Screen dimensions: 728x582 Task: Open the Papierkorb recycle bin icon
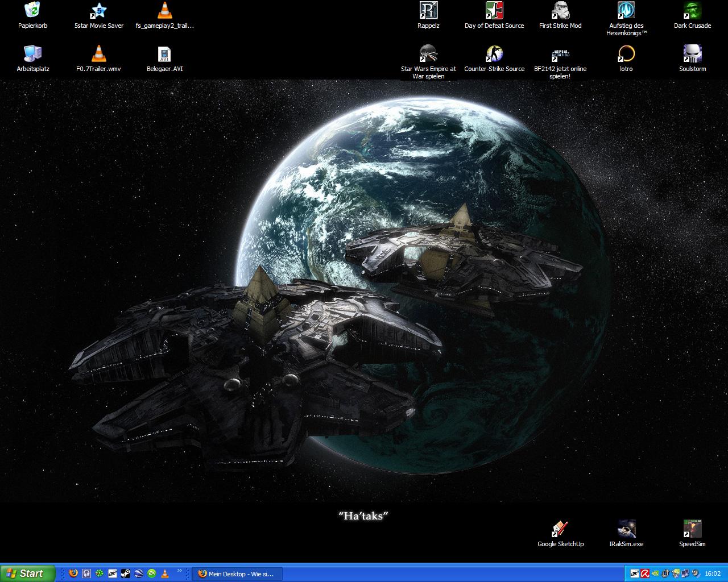[32, 11]
